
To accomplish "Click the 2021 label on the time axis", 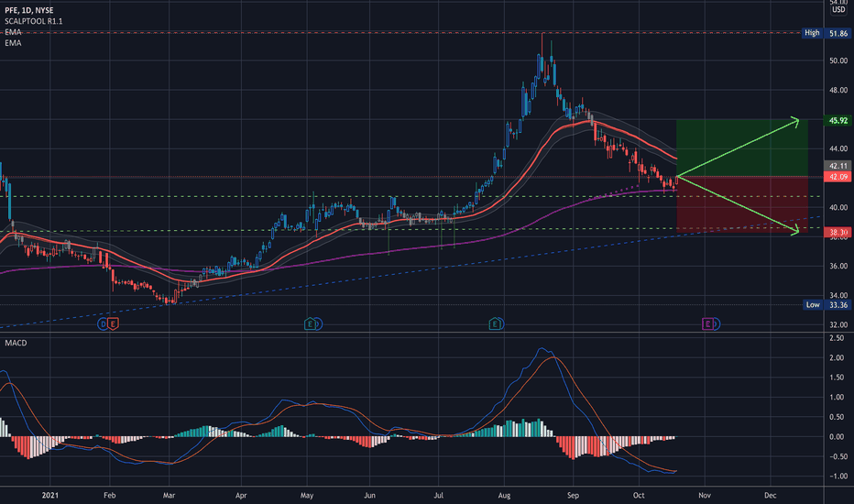I will [x=49, y=495].
